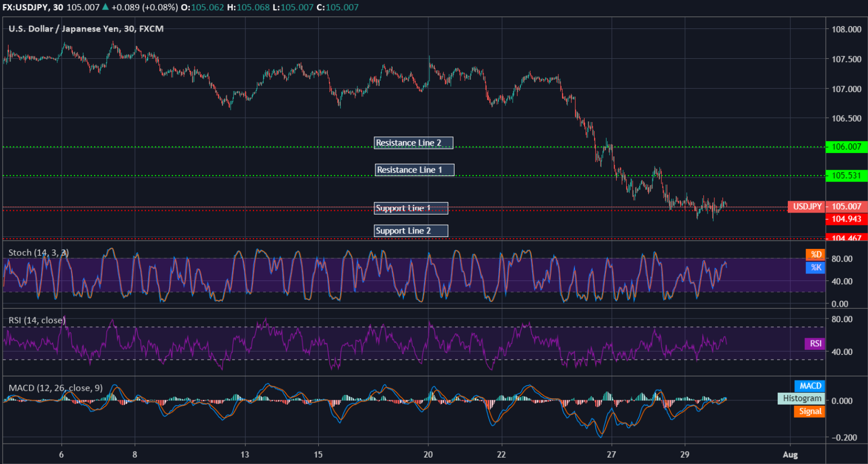The width and height of the screenshot is (868, 464).
Task: Click the red 104.943 price tag
Action: click(x=847, y=219)
